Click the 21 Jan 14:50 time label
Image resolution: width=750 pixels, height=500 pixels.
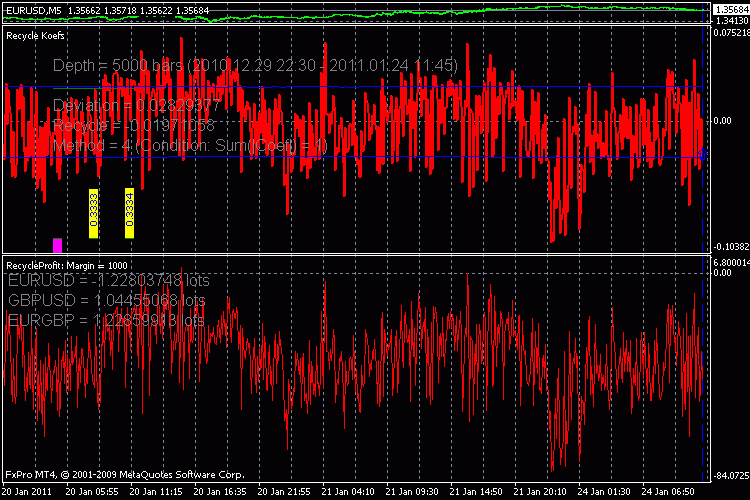[x=476, y=492]
